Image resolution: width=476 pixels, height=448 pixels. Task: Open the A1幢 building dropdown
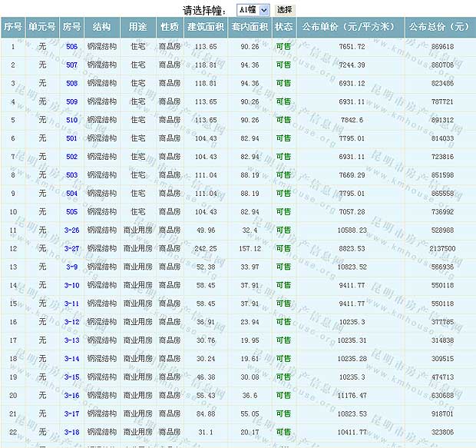(x=253, y=10)
